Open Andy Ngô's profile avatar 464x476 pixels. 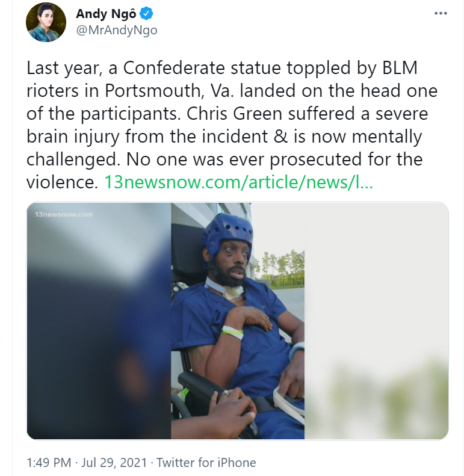(46, 22)
